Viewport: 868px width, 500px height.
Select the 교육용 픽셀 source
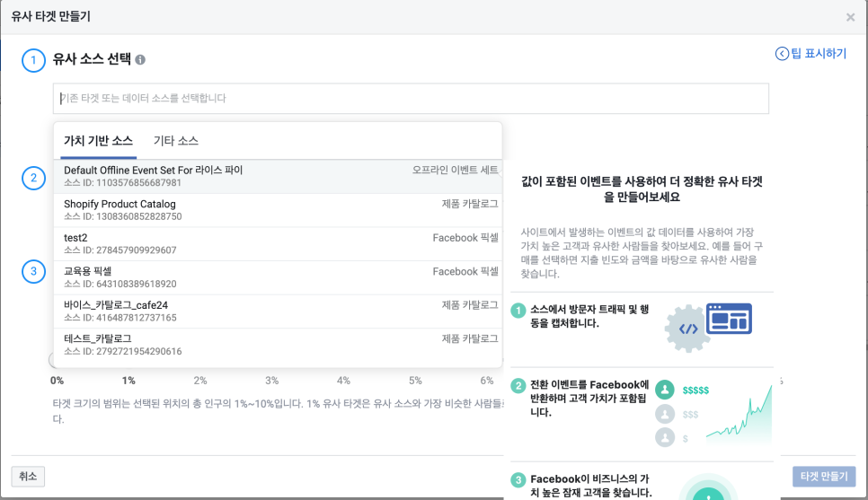278,277
